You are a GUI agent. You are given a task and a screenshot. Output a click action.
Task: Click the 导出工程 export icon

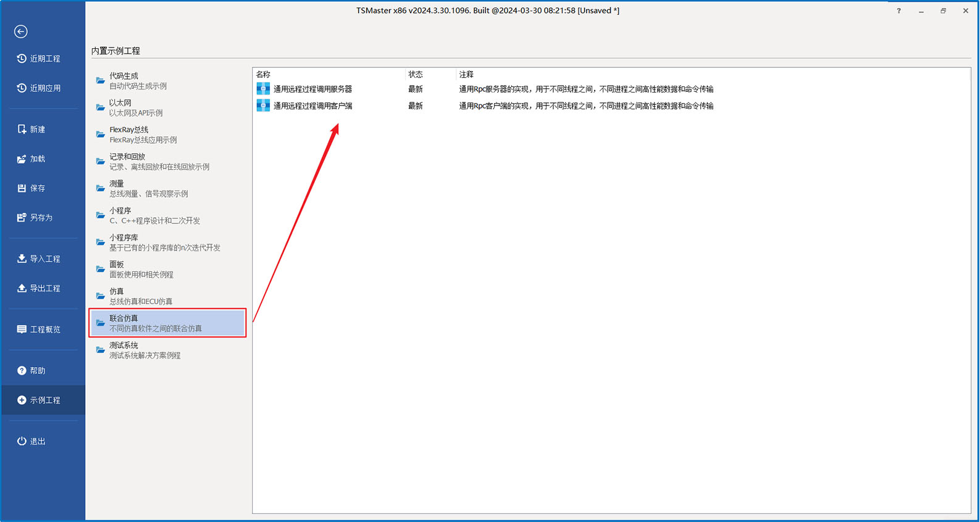tap(22, 288)
